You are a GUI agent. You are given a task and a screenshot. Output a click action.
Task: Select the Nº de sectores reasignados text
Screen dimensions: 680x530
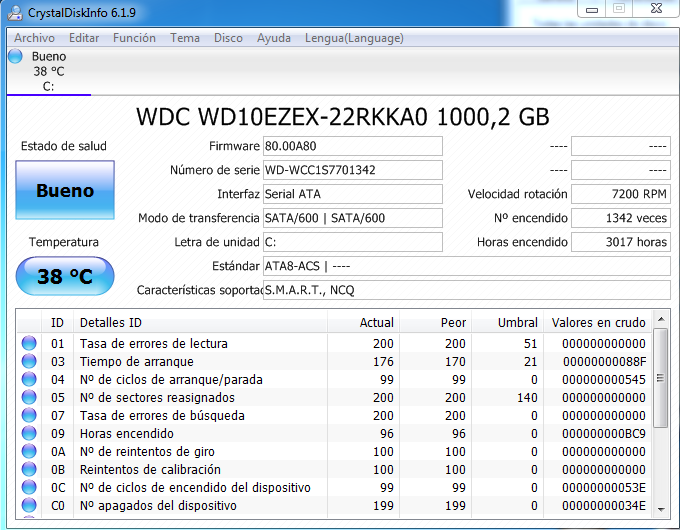pos(157,398)
